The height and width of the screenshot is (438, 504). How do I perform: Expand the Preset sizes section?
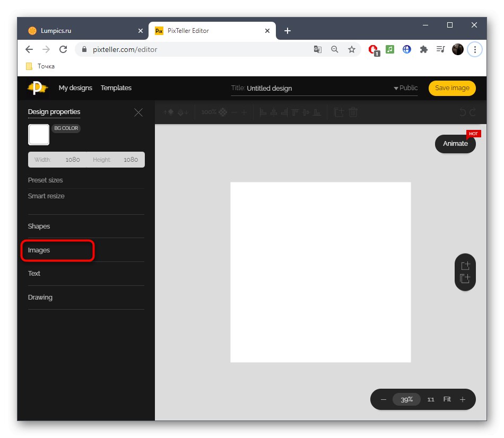[x=45, y=180]
